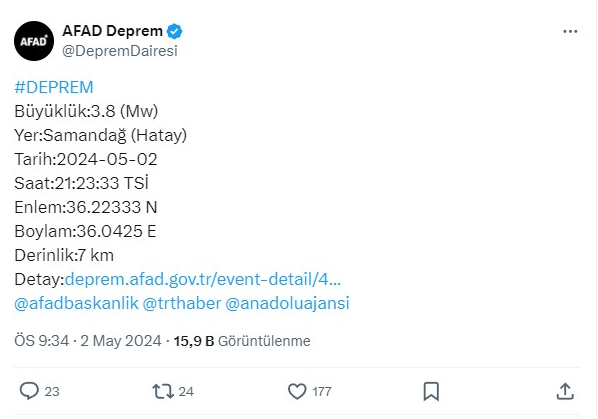The width and height of the screenshot is (598, 419).
Task: Open the three-dot more options menu
Action: [570, 31]
